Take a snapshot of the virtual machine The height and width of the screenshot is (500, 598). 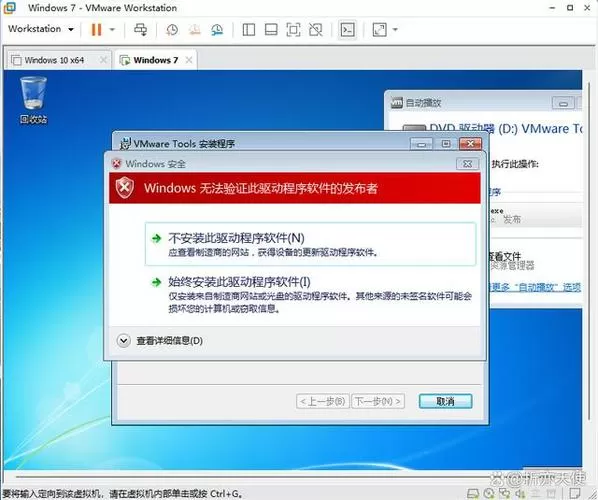(x=172, y=30)
